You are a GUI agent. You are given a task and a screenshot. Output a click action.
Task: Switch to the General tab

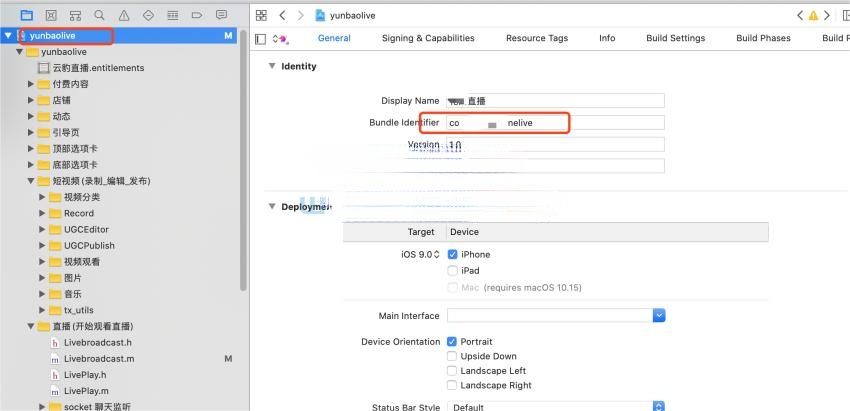point(334,38)
